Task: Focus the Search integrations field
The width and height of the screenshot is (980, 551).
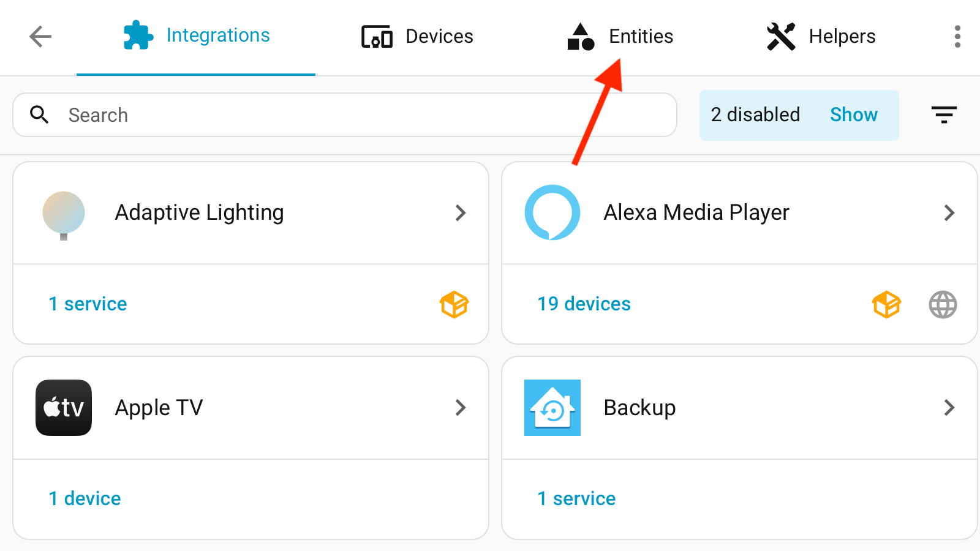Action: (x=345, y=114)
